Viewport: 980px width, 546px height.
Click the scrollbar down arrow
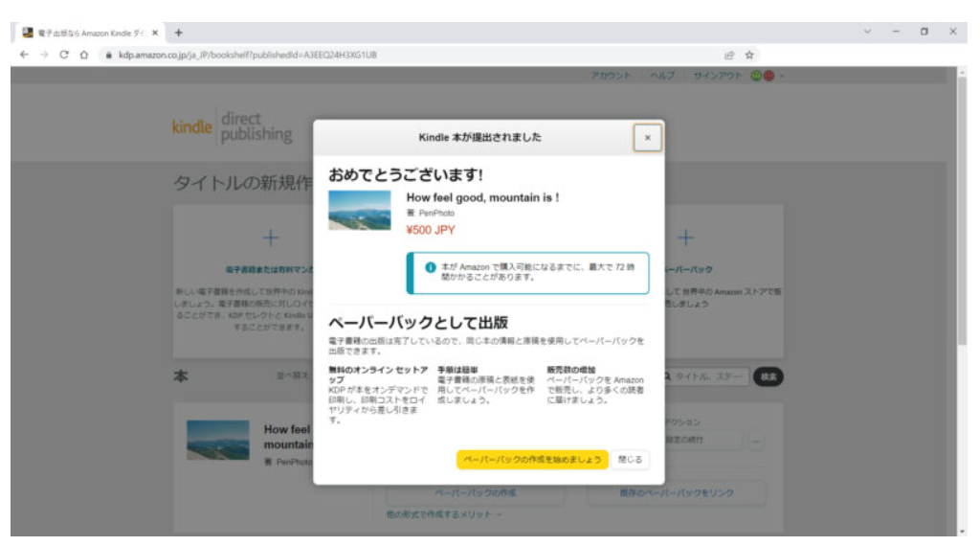click(x=963, y=531)
